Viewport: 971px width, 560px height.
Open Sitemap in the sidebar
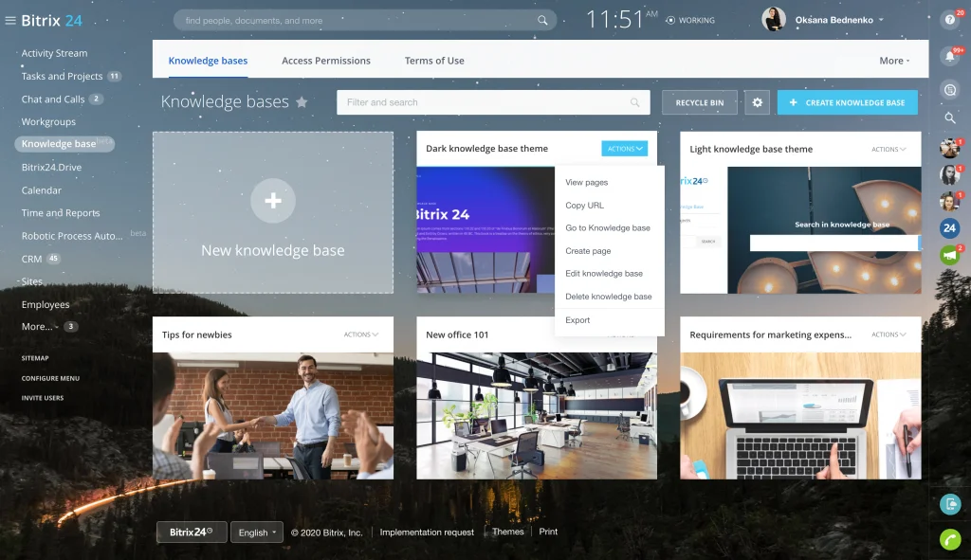tap(35, 358)
